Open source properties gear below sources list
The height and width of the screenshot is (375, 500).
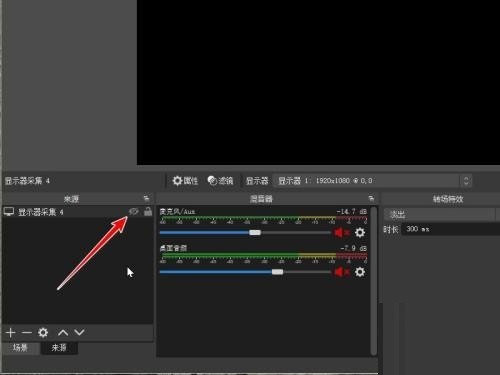click(x=43, y=332)
